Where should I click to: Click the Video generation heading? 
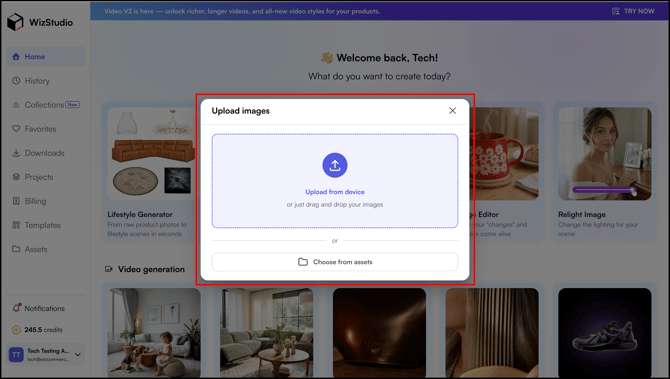(151, 269)
